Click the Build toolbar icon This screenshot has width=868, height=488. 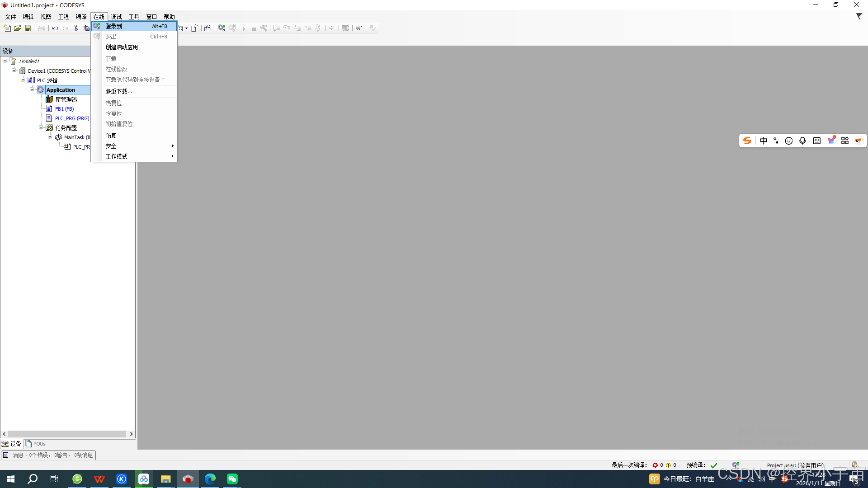[208, 28]
